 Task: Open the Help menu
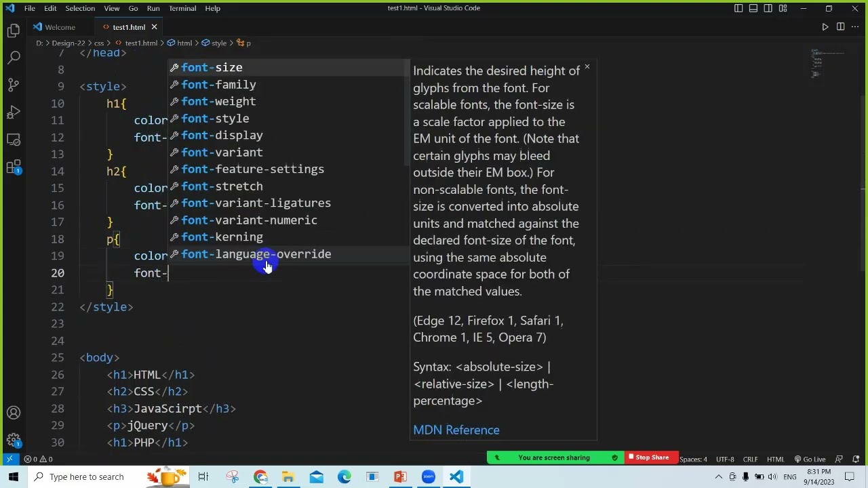(x=212, y=8)
